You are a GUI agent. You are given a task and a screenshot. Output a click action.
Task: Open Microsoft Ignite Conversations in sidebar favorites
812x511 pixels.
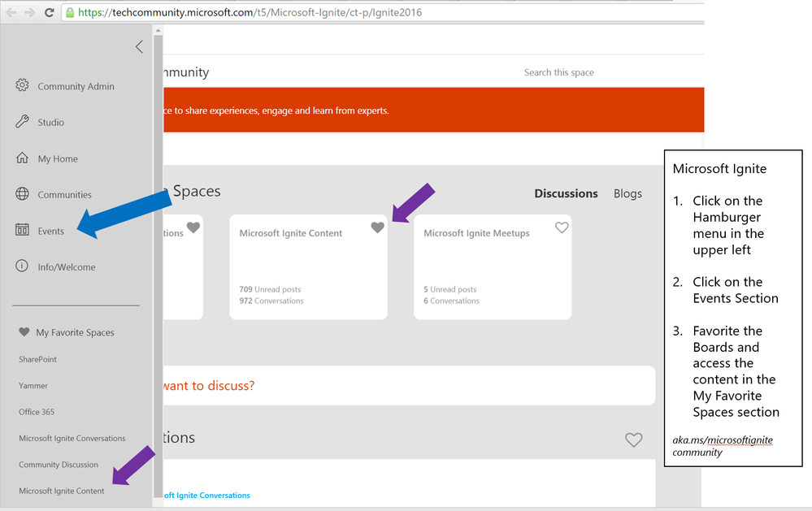[x=72, y=439]
